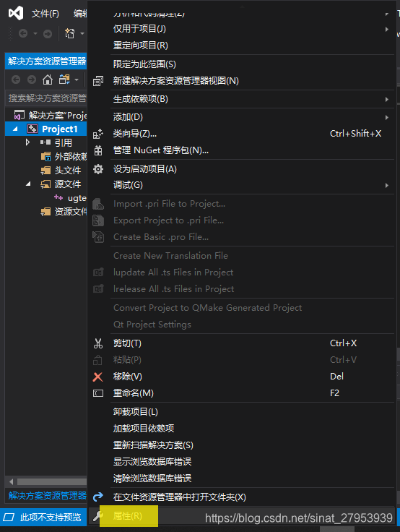The width and height of the screenshot is (400, 532).
Task: Select the 头文件 folder
Action: pos(68,171)
